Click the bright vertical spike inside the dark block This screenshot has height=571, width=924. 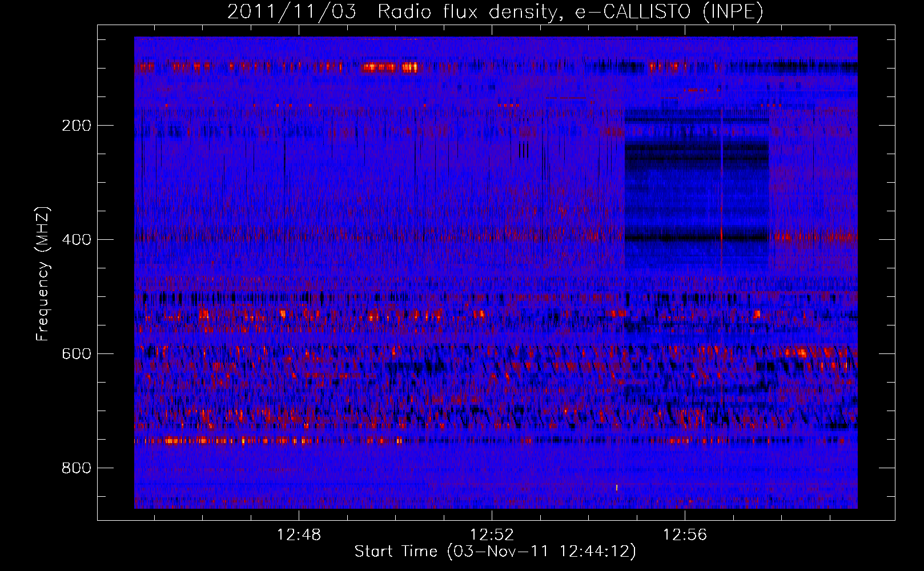(x=722, y=188)
